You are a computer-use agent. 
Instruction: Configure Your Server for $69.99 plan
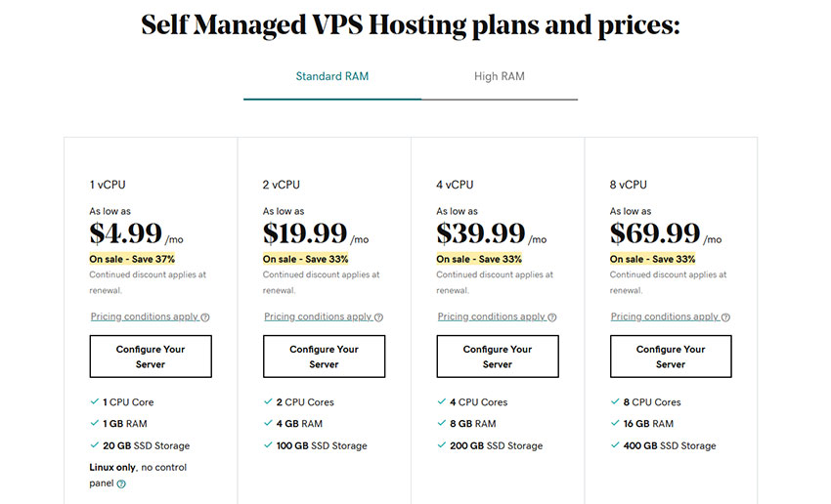pos(671,357)
